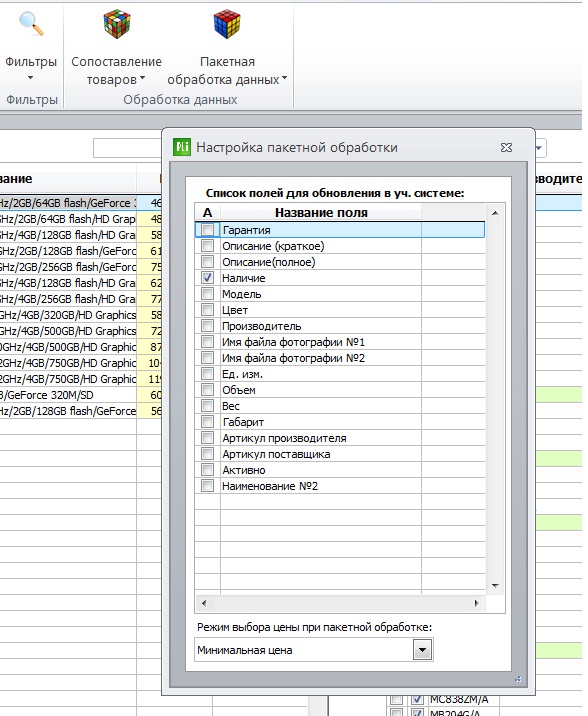Click the Артикул производителя field name
The height and width of the screenshot is (716, 588).
pyautogui.click(x=284, y=438)
